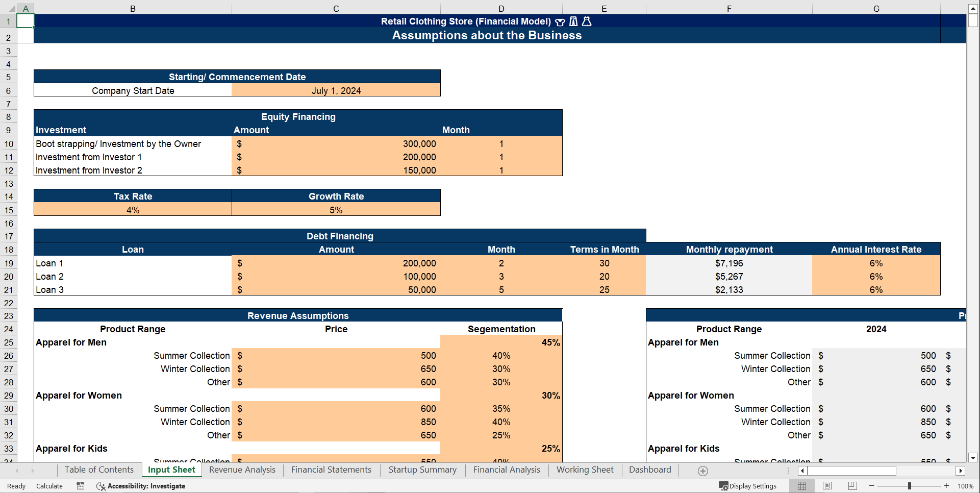The image size is (980, 493).
Task: Select the July 1, 2024 start date cell
Action: [336, 90]
